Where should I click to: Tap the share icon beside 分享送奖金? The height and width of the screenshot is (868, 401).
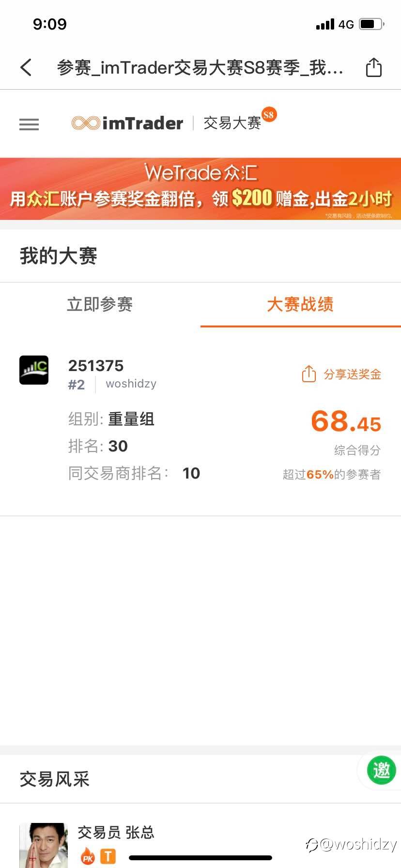coord(308,374)
